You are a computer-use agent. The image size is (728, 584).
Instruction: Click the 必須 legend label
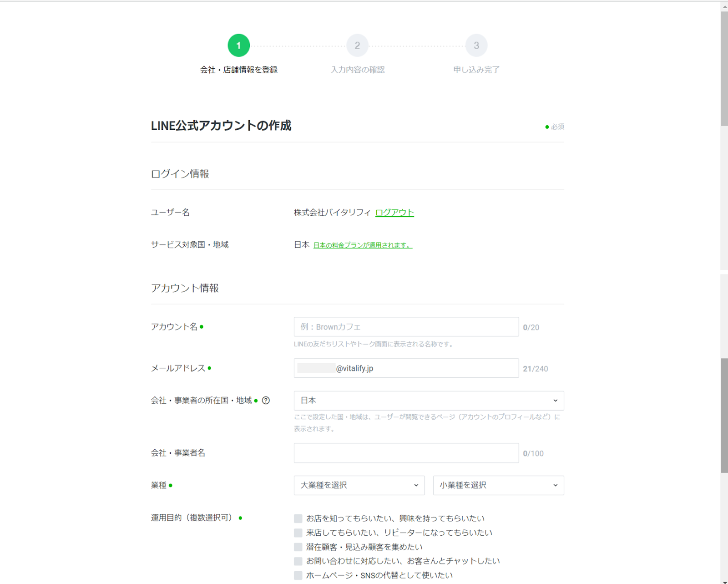557,127
